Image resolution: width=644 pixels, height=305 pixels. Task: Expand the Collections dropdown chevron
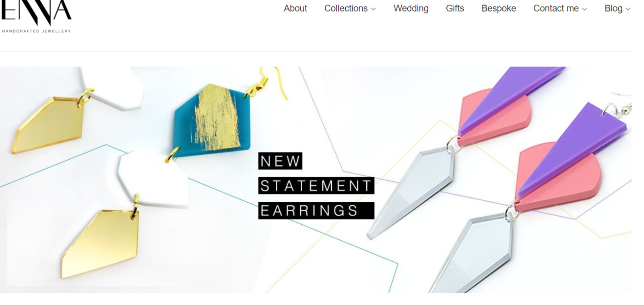(373, 9)
